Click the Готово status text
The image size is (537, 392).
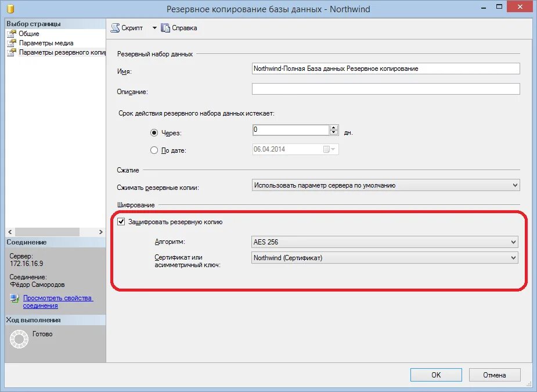point(42,334)
